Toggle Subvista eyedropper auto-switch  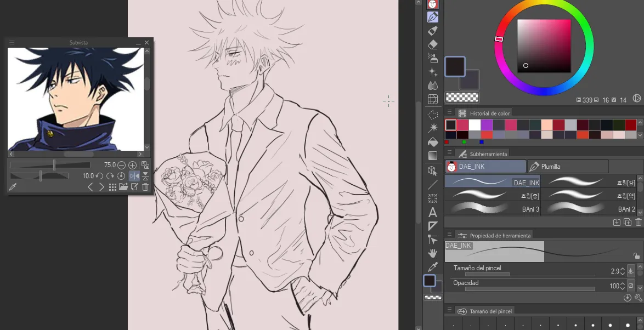13,187
